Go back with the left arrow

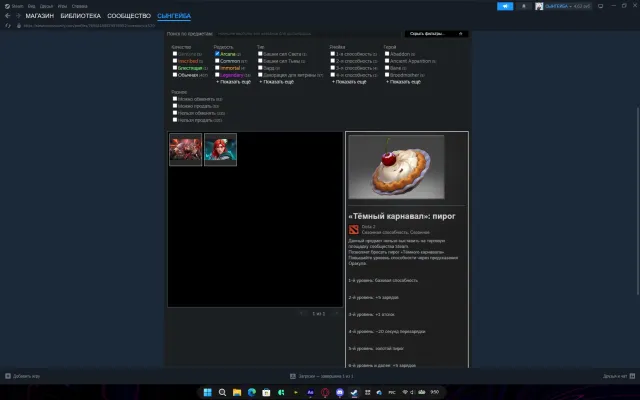(7, 16)
